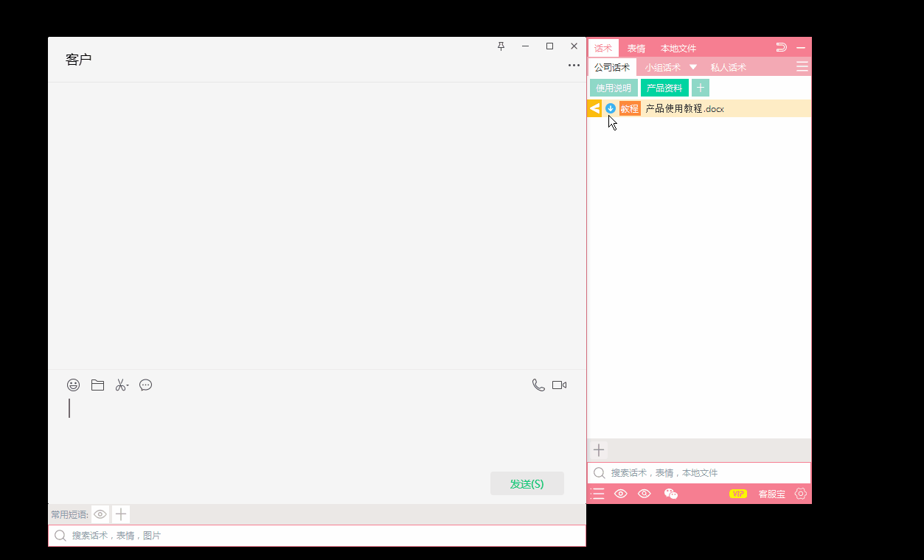Click the 发送(S) send button

click(527, 483)
